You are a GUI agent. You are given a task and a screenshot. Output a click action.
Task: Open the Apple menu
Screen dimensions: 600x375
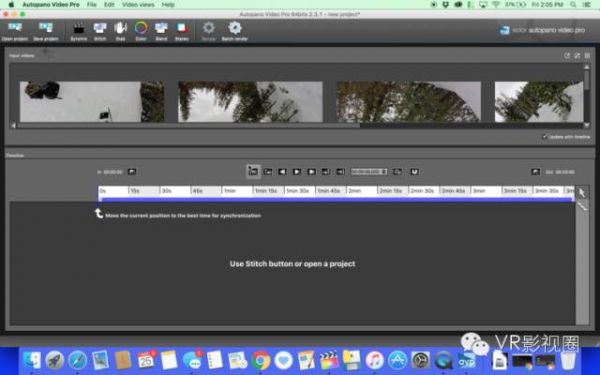(11, 5)
